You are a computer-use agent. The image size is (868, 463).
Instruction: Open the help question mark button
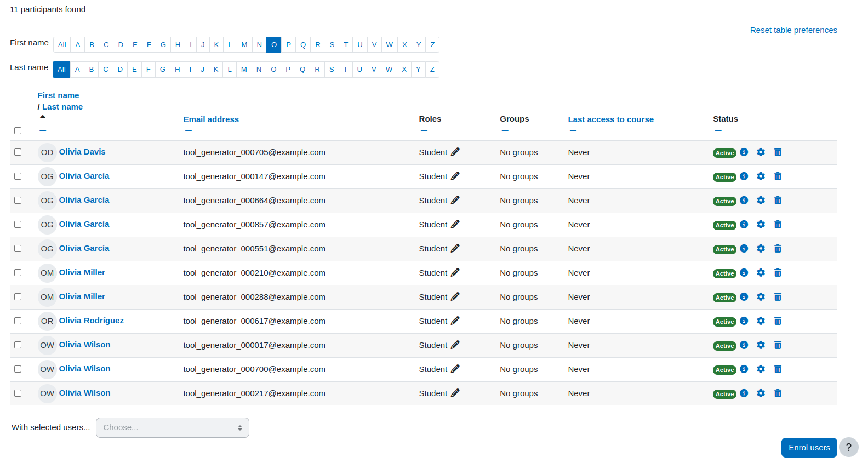848,447
